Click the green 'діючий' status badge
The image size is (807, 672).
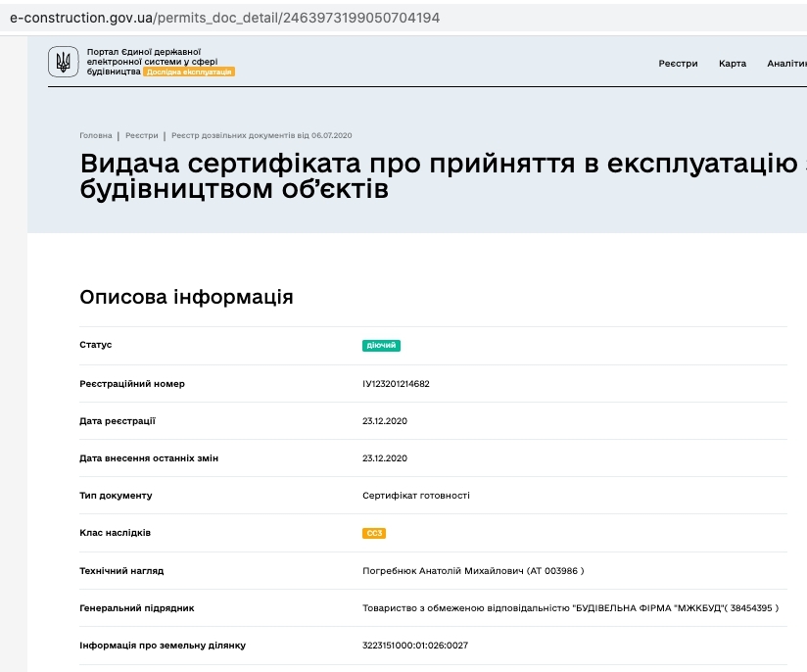[x=381, y=345]
